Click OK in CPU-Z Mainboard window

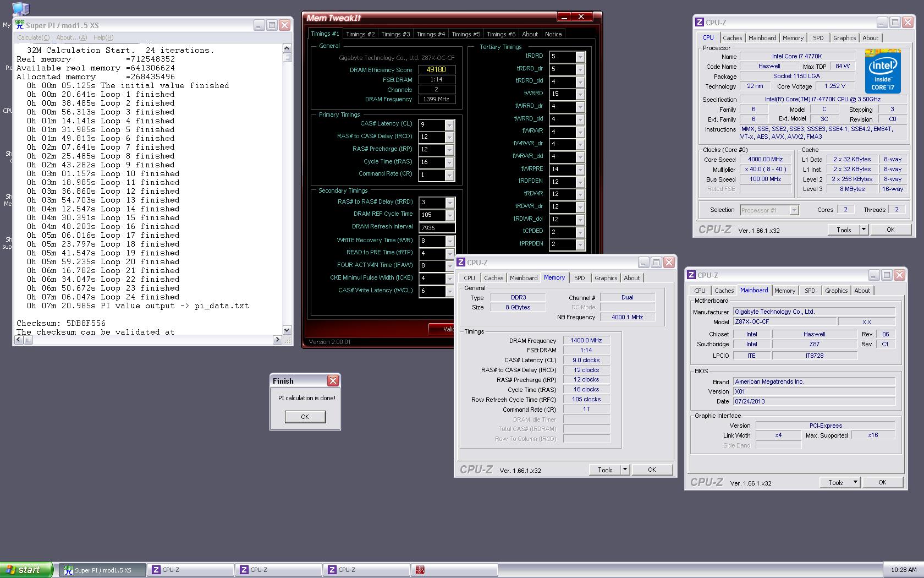click(x=882, y=482)
